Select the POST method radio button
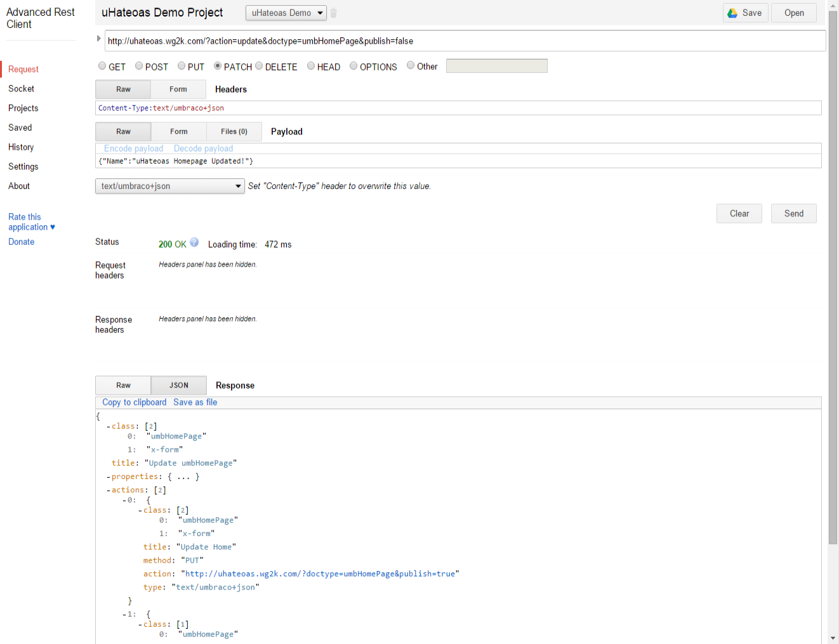 [139, 66]
